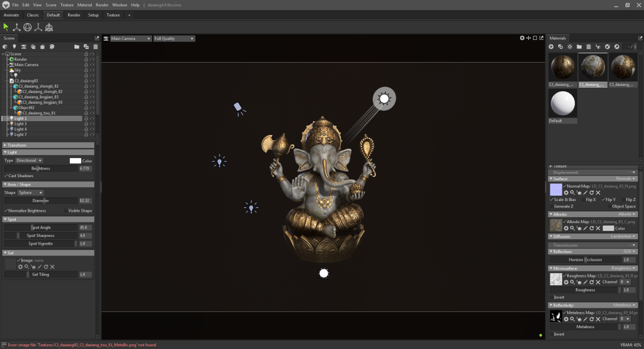Adjust the Brightness slider

[41, 169]
